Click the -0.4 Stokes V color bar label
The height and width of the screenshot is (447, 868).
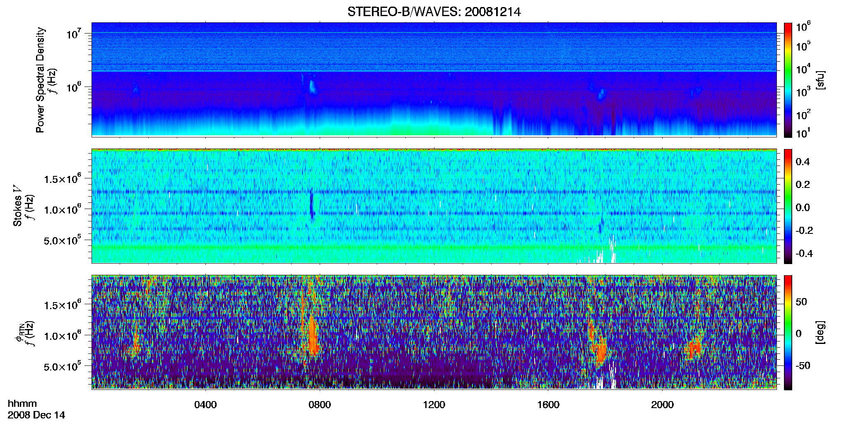point(804,253)
